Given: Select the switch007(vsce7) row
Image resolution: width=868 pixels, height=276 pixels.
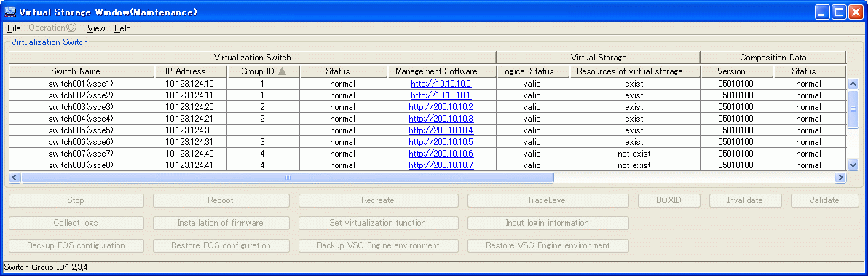Looking at the screenshot, I should [427, 153].
